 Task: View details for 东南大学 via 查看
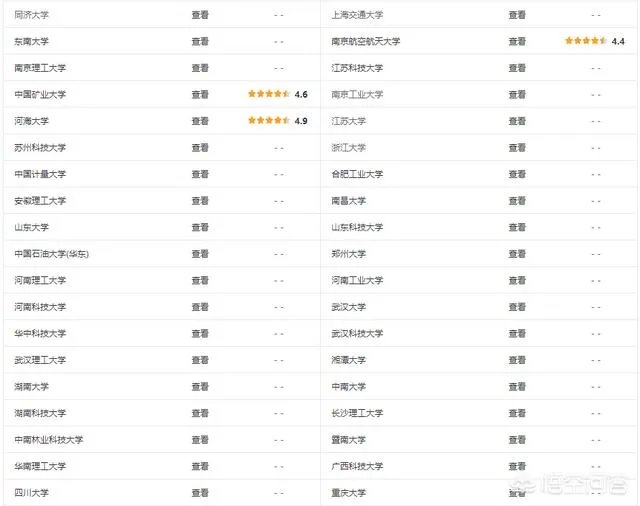pyautogui.click(x=200, y=41)
